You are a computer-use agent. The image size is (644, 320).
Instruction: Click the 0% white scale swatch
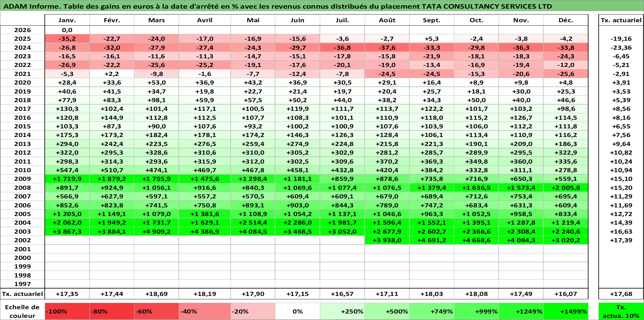point(298,311)
